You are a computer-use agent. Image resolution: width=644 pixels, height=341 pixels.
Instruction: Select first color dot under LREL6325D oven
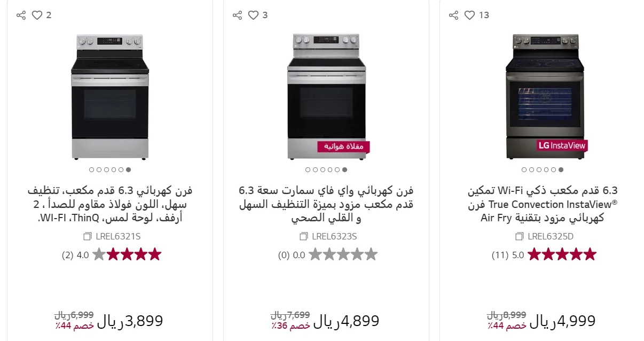523,170
